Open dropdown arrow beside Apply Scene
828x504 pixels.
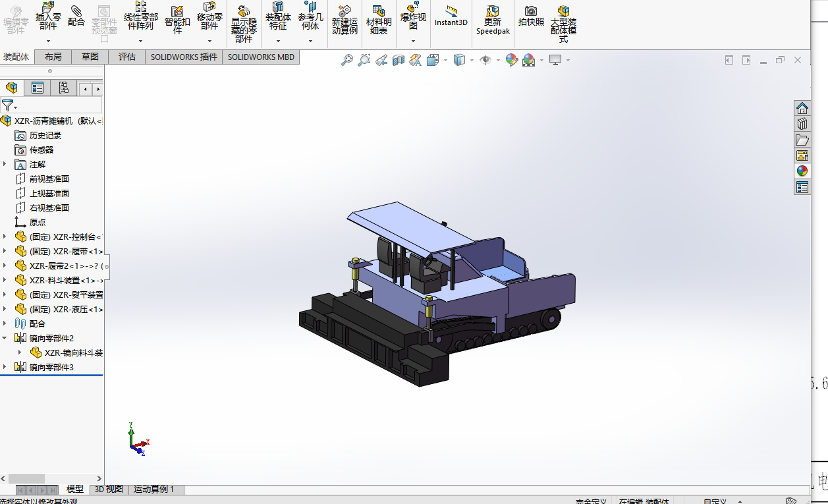541,60
